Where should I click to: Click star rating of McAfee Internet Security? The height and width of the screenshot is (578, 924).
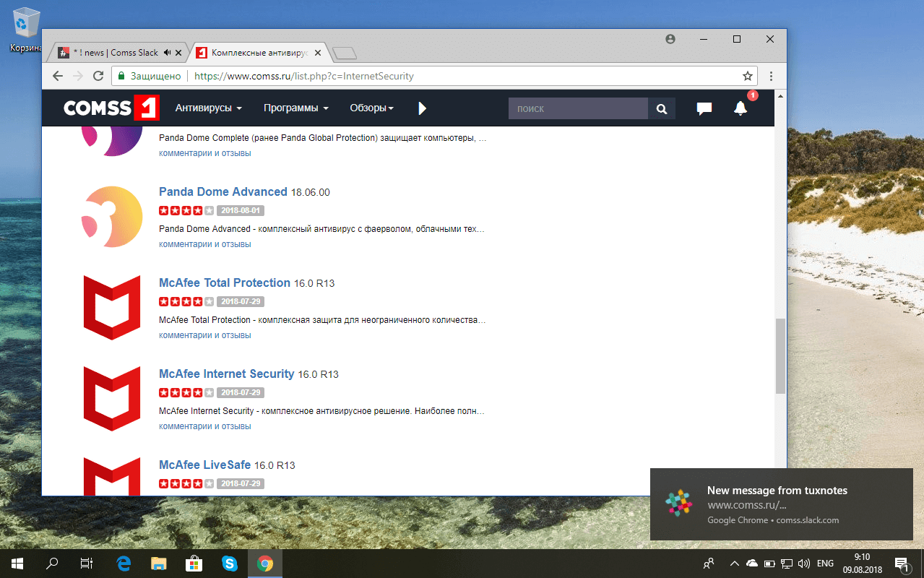[186, 392]
